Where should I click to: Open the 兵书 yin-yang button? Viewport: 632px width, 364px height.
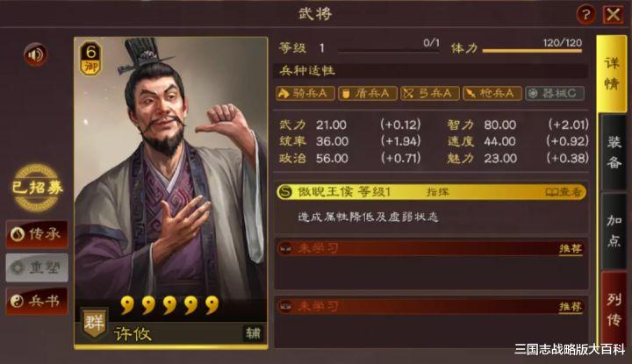(x=37, y=301)
